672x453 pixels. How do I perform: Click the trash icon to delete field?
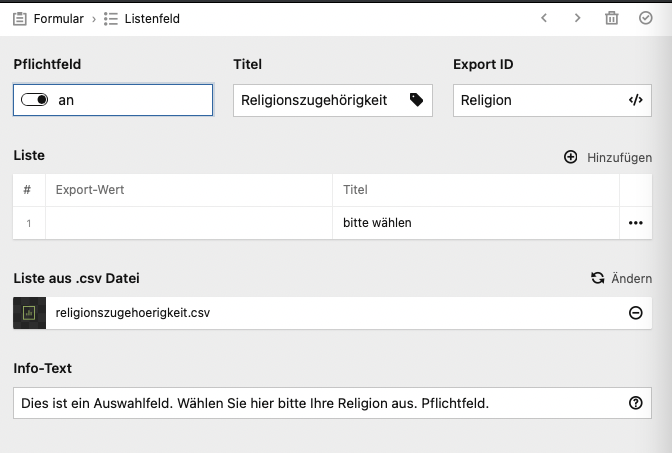tap(612, 18)
